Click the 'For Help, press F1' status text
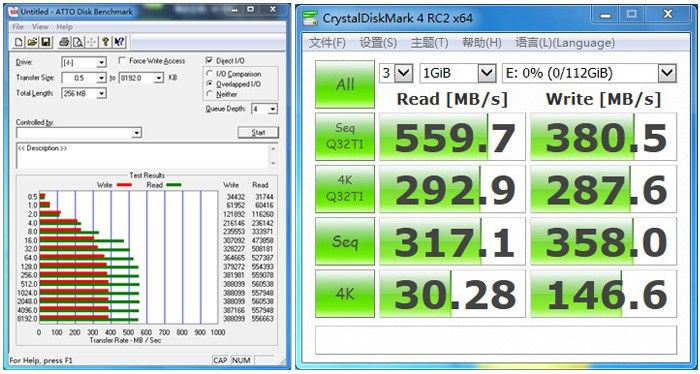 41,360
